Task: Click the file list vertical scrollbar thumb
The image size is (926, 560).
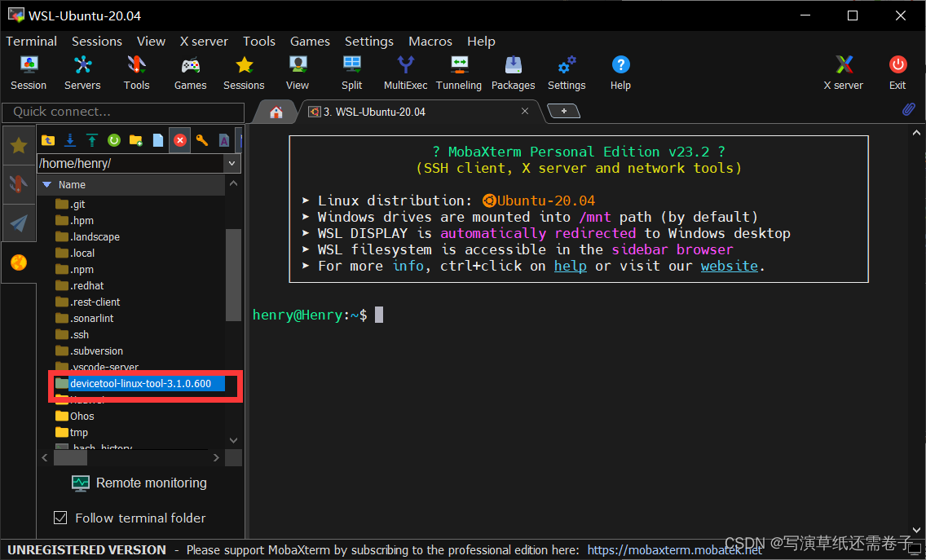Action: coord(233,275)
